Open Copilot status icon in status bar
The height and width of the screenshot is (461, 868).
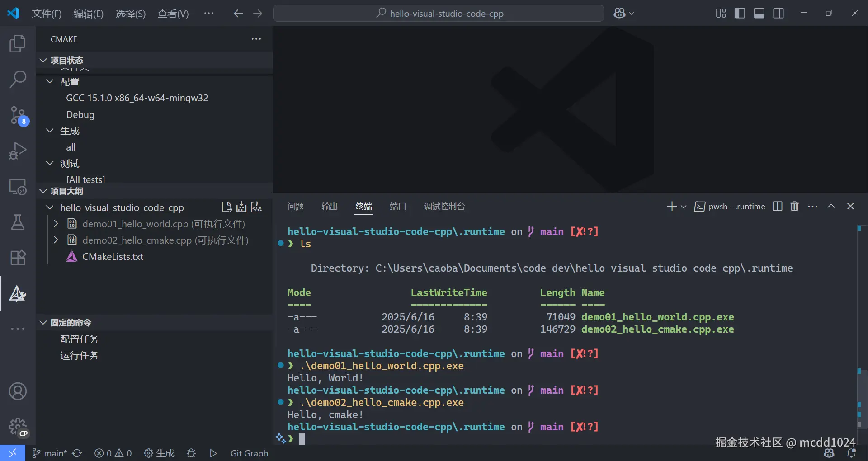[829, 453]
